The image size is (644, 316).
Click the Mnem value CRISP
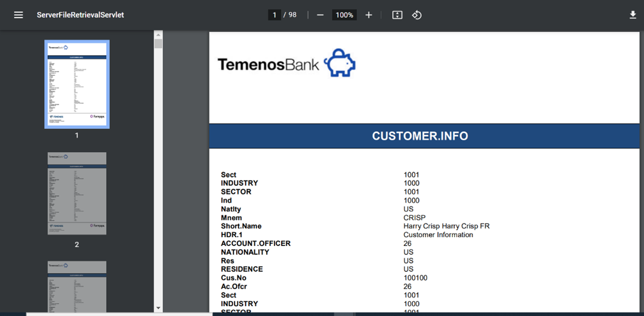[414, 218]
